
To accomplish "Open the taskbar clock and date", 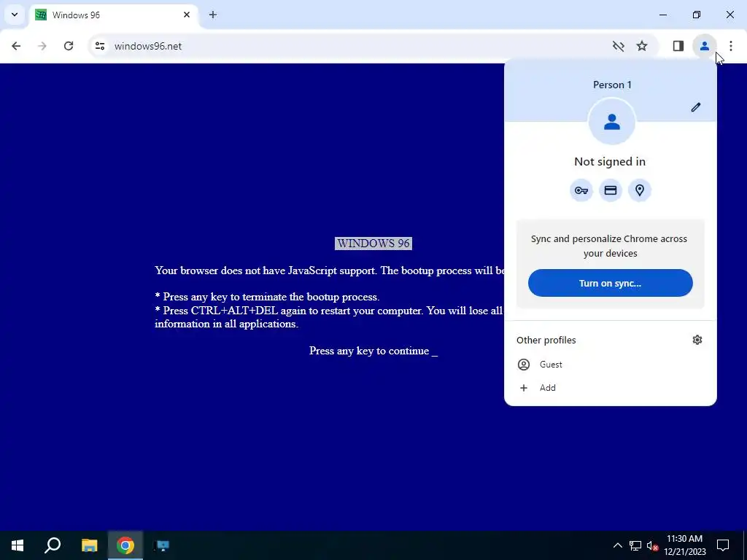I will (684, 545).
